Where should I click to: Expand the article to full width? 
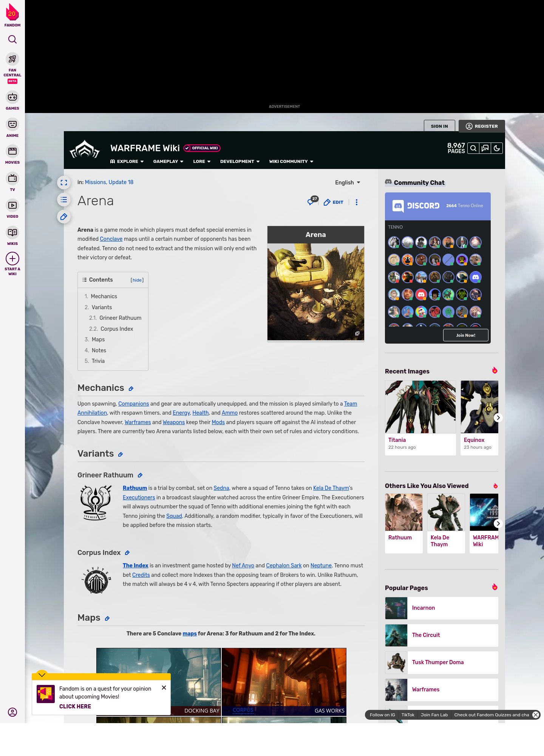[x=64, y=183]
